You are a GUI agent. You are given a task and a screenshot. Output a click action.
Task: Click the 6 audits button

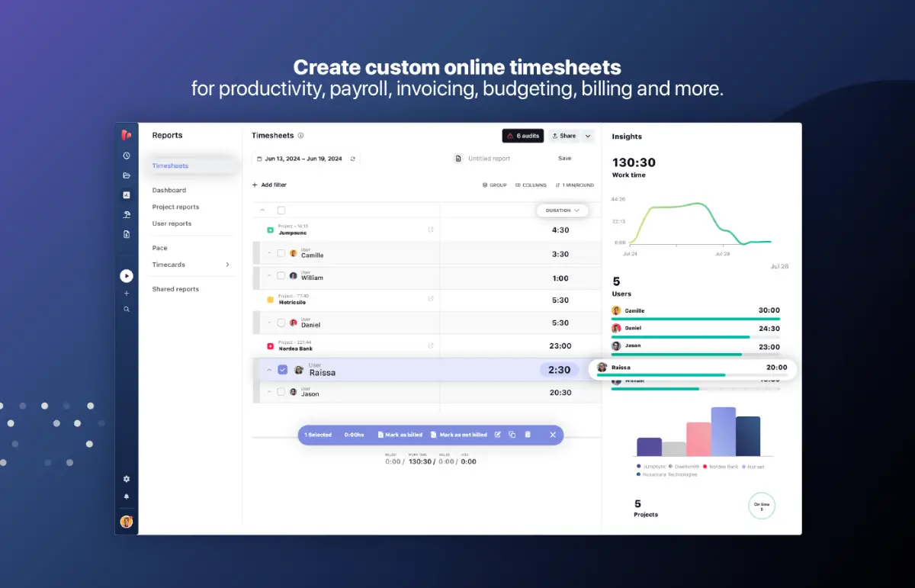[522, 136]
